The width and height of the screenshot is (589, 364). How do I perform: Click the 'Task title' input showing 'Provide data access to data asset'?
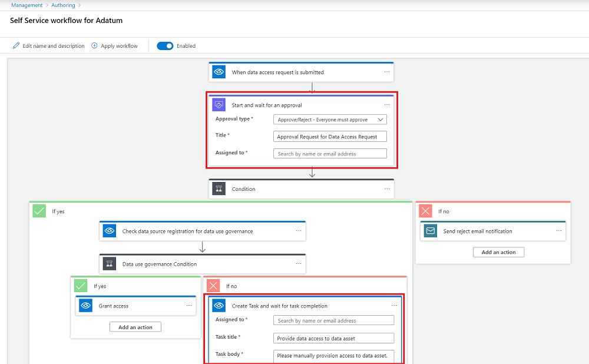[333, 337]
